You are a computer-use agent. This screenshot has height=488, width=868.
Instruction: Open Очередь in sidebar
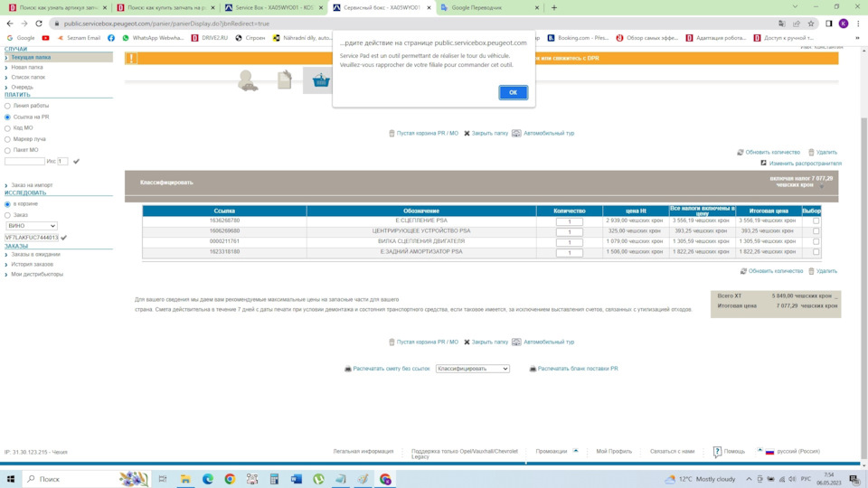22,87
